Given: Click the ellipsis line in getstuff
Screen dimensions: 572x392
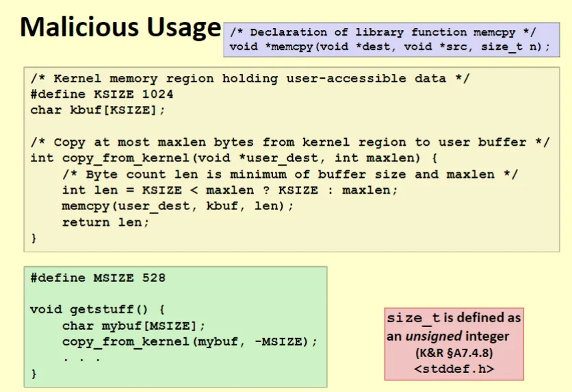Looking at the screenshot, I should coord(81,357).
